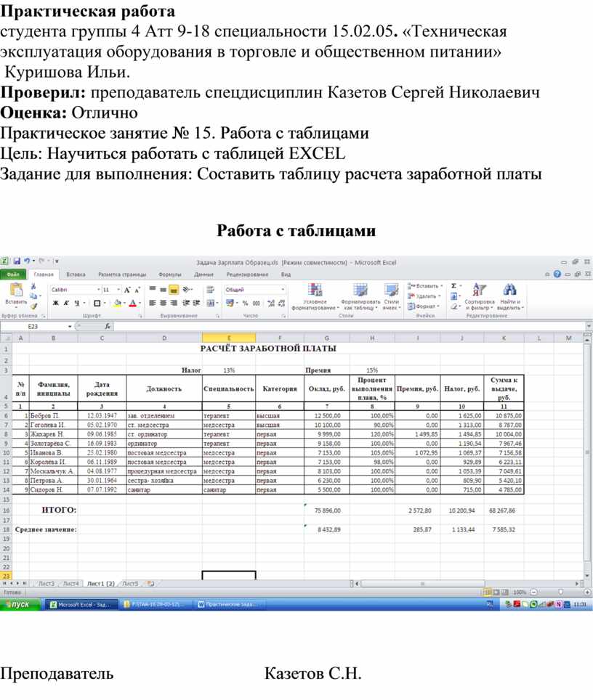Apply thousands separator (000) format
The image size is (593, 700).
pyautogui.click(x=256, y=303)
